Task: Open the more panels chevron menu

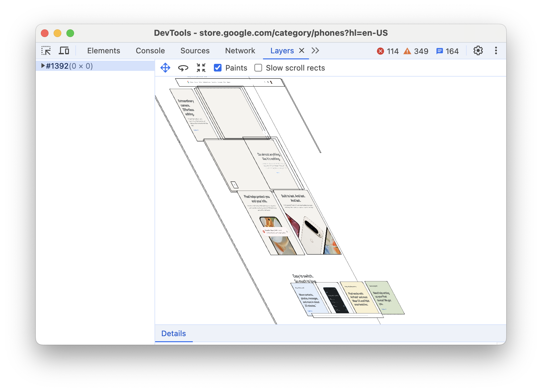Action: (x=315, y=50)
